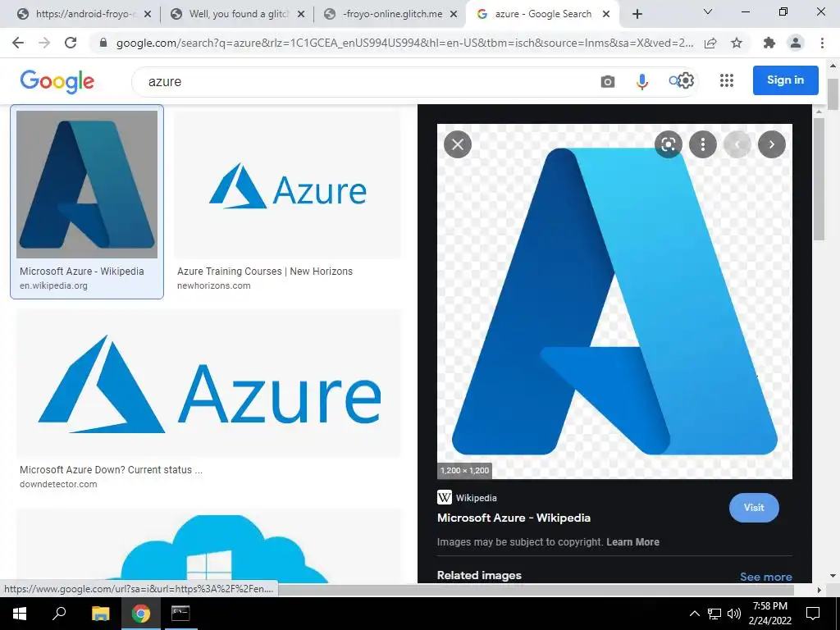Close the azure Google Search tab
Image resolution: width=840 pixels, height=630 pixels.
tap(606, 14)
